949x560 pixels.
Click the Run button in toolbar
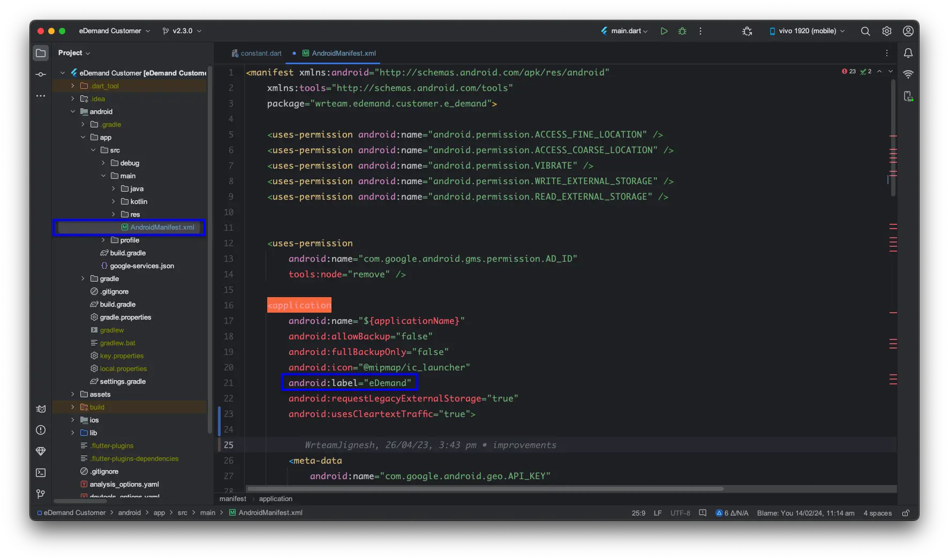pyautogui.click(x=664, y=31)
